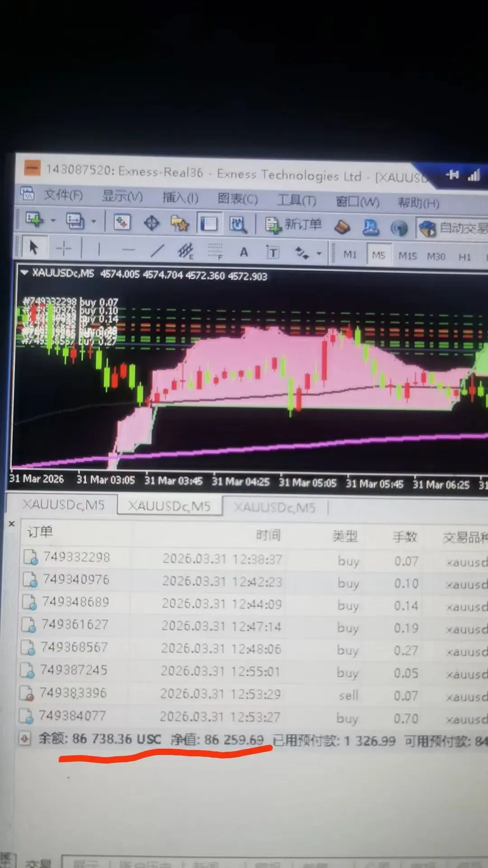This screenshot has height=868, width=488.
Task: Expand the New Chart dropdown arrow
Action: [x=53, y=221]
